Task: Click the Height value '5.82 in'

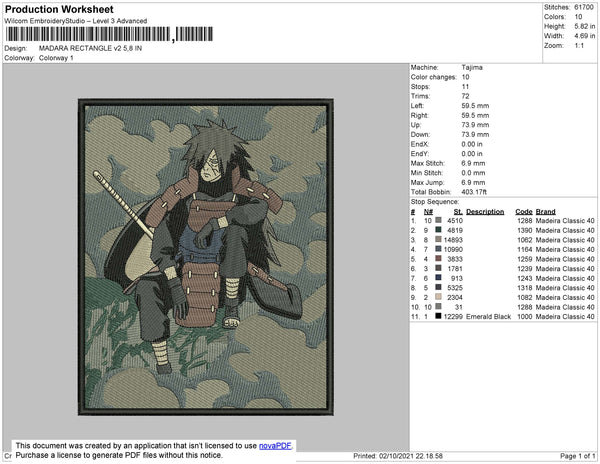Action: coord(585,26)
